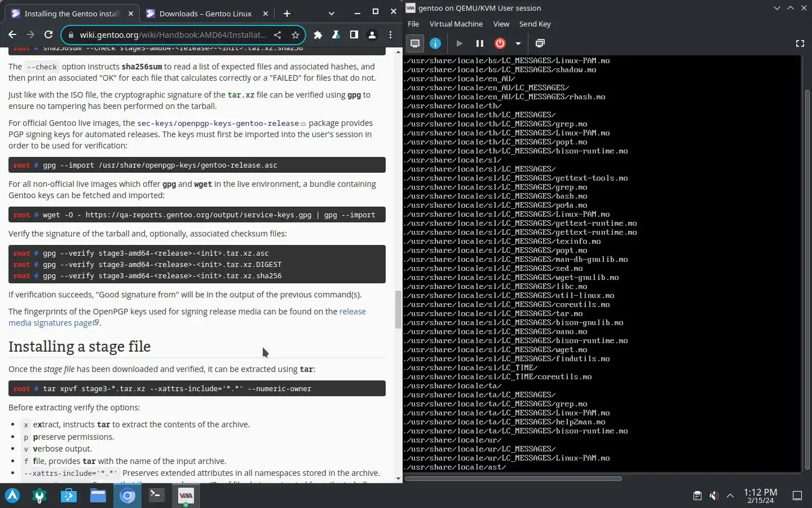Click the gpg --import gentoo-release.asc command
The image size is (812, 508).
click(197, 165)
